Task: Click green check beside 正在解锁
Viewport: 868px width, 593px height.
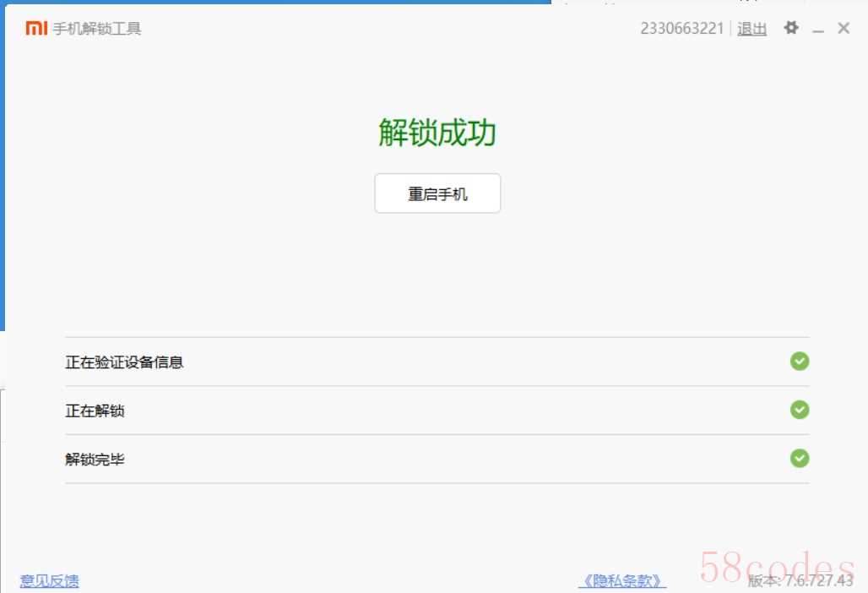Action: [800, 410]
